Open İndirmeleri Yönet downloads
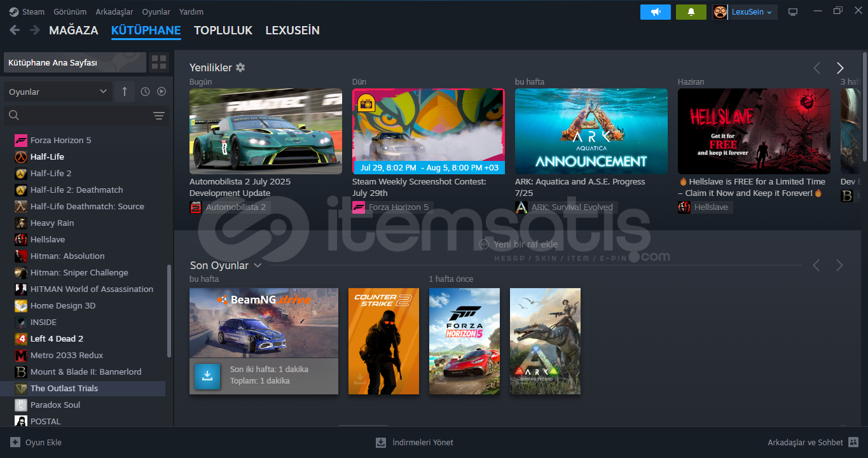The height and width of the screenshot is (458, 868). click(x=415, y=442)
